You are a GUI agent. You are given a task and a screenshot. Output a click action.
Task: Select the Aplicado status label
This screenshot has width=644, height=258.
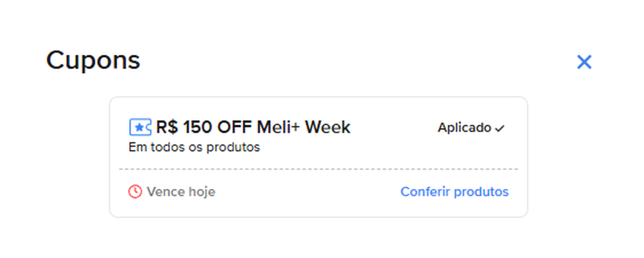(x=464, y=128)
